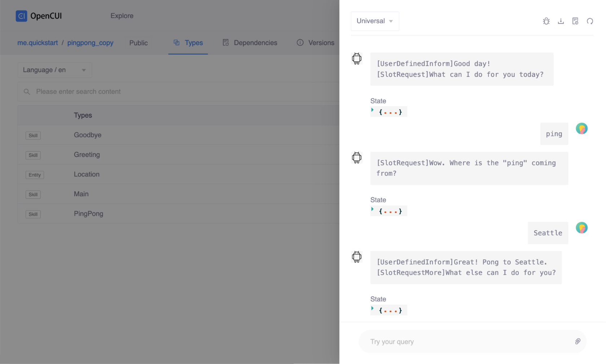The height and width of the screenshot is (364, 606).
Task: Click the download icon in chat panel
Action: (561, 21)
